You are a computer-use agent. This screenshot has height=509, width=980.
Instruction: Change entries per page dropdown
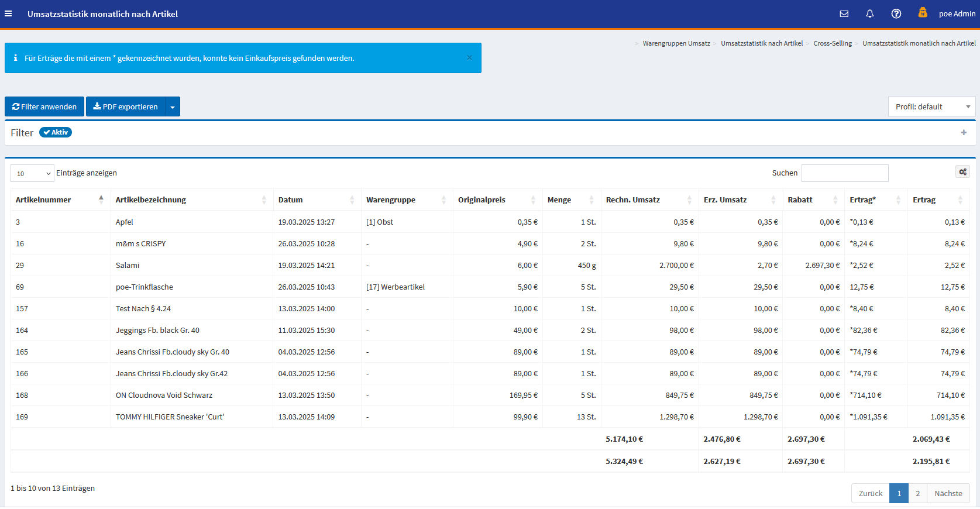(x=33, y=173)
